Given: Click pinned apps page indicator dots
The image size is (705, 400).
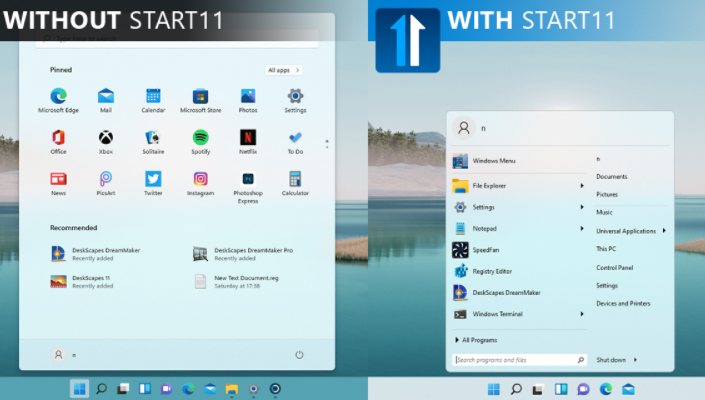Looking at the screenshot, I should [x=327, y=144].
